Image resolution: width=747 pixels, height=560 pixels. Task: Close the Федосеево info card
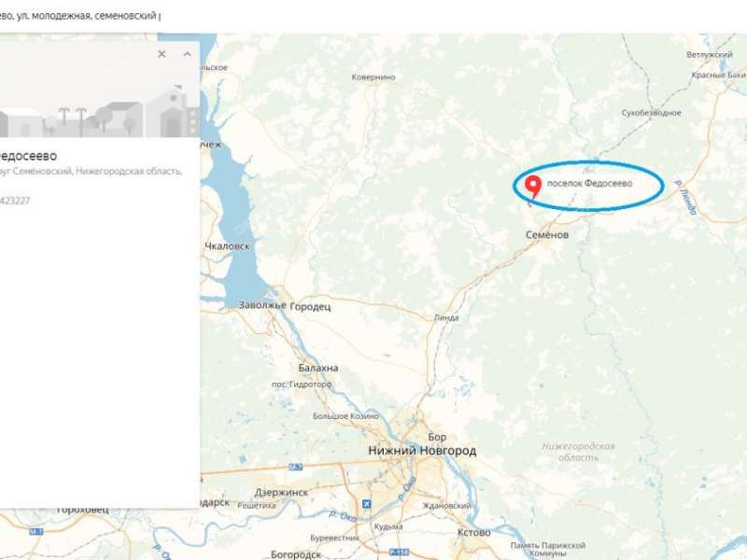[x=162, y=54]
